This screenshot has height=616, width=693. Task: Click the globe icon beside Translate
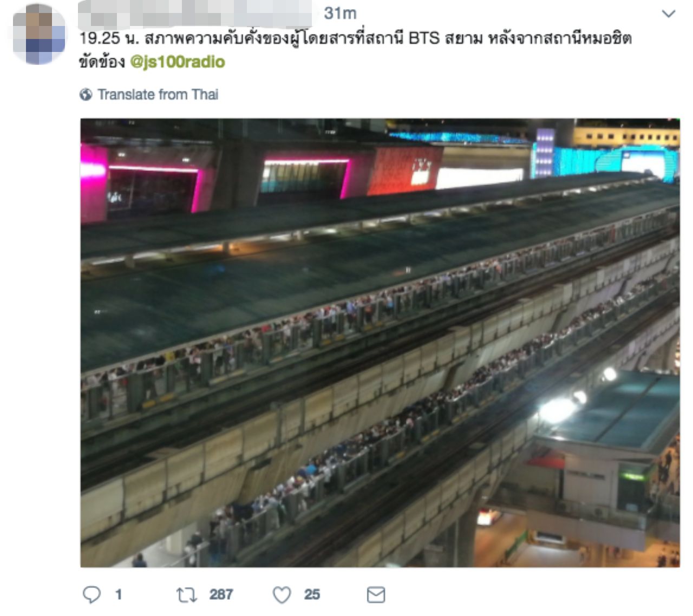[x=86, y=95]
